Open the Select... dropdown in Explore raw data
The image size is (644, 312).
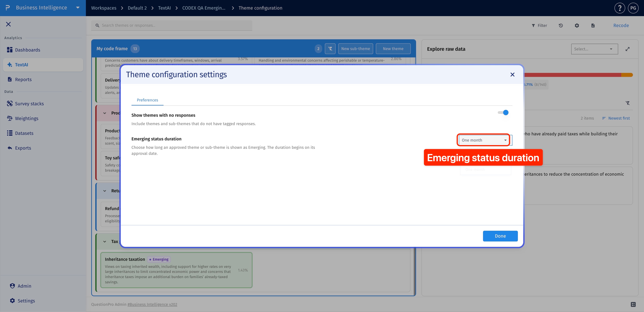[x=595, y=49]
